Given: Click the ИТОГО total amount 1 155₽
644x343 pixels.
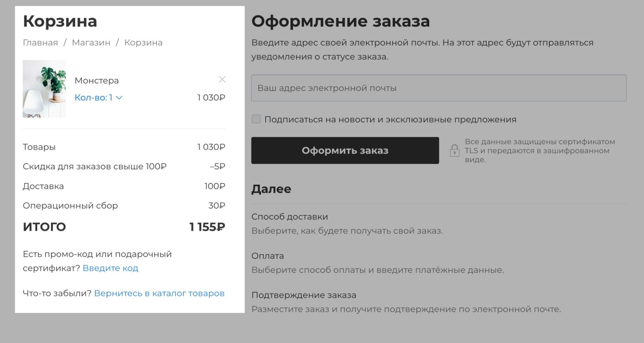Looking at the screenshot, I should [207, 227].
